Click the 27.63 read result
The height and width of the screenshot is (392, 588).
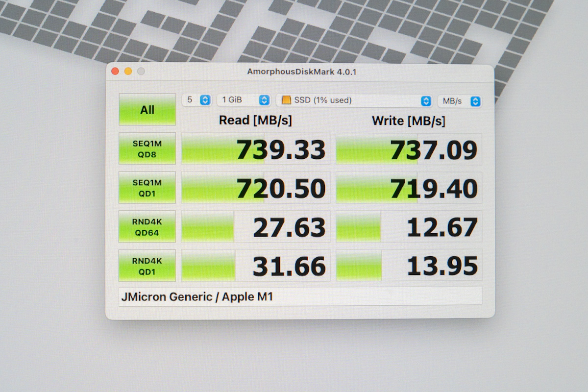[256, 227]
